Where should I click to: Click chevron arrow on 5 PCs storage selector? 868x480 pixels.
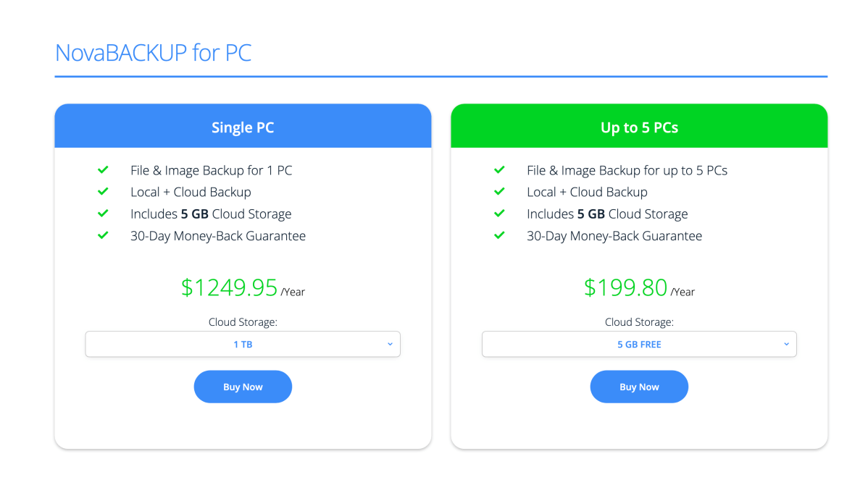pyautogui.click(x=786, y=344)
